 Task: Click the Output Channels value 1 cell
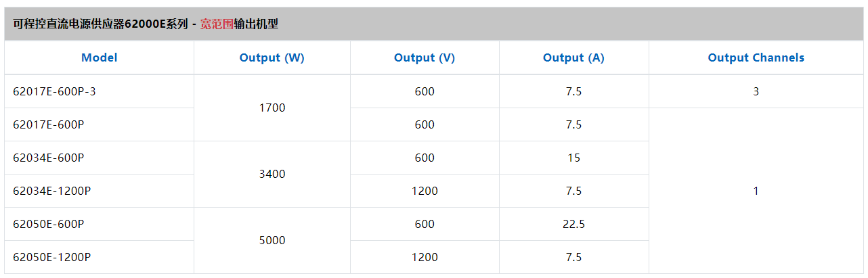pyautogui.click(x=756, y=191)
